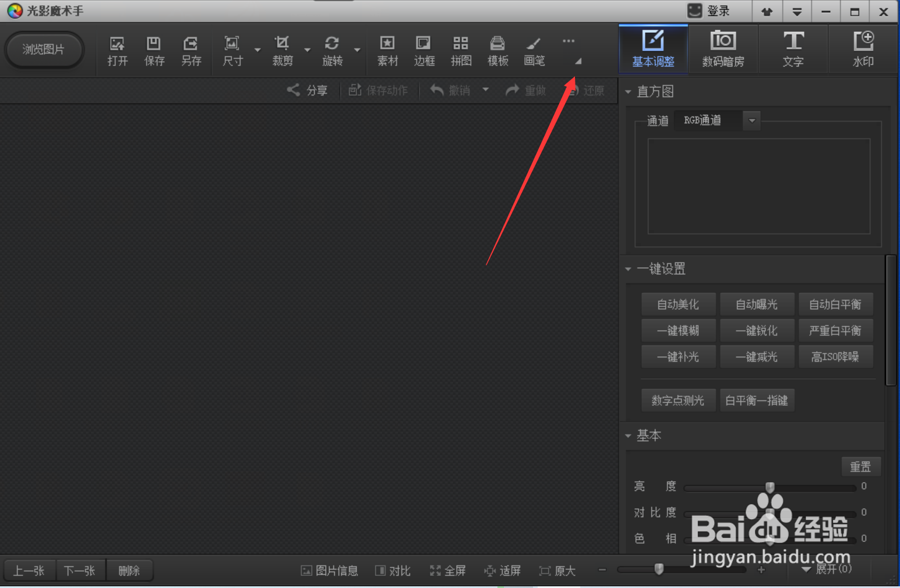
Task: Apply 自动美化 auto beautify
Action: (678, 304)
